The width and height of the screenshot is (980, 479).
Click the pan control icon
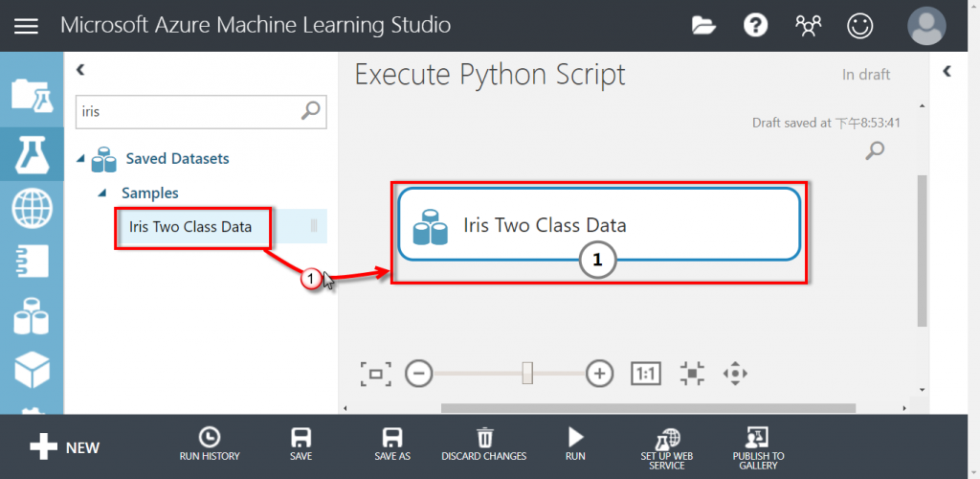point(735,374)
